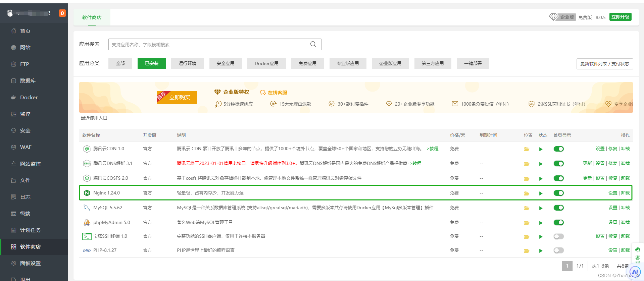Enable homepage display for PHP-8.1.27

pos(558,250)
